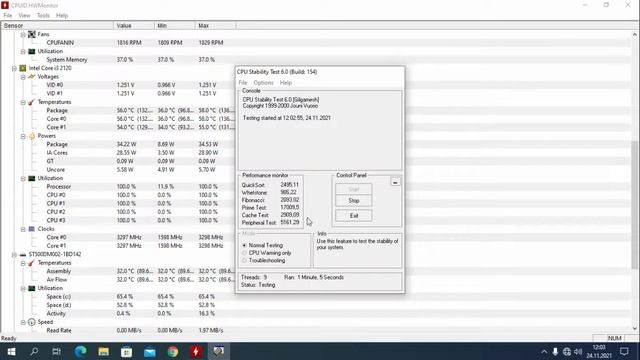Collapse the ST500DM002-1BD142 drive node
Screen dimensions: 640x360
pos(14,254)
